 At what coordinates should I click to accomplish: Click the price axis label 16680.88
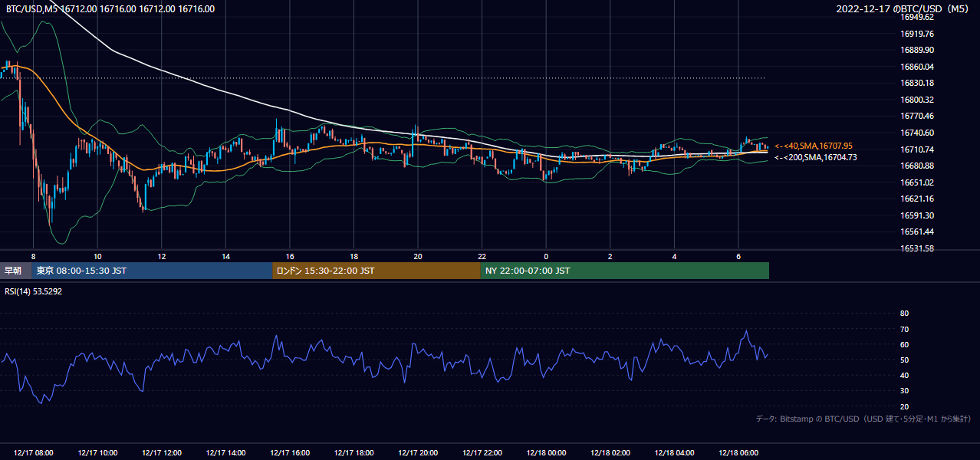click(917, 166)
